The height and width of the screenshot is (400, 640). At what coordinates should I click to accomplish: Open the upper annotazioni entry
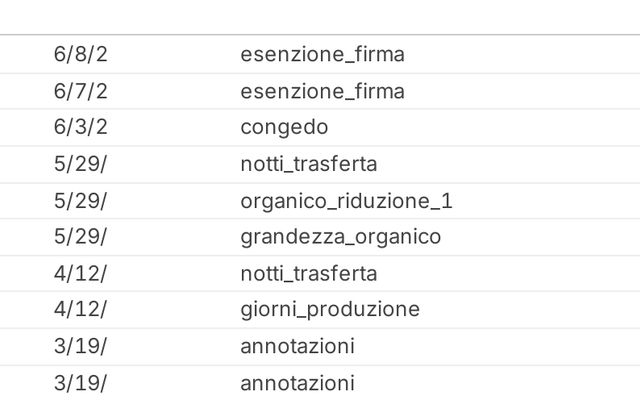[297, 346]
